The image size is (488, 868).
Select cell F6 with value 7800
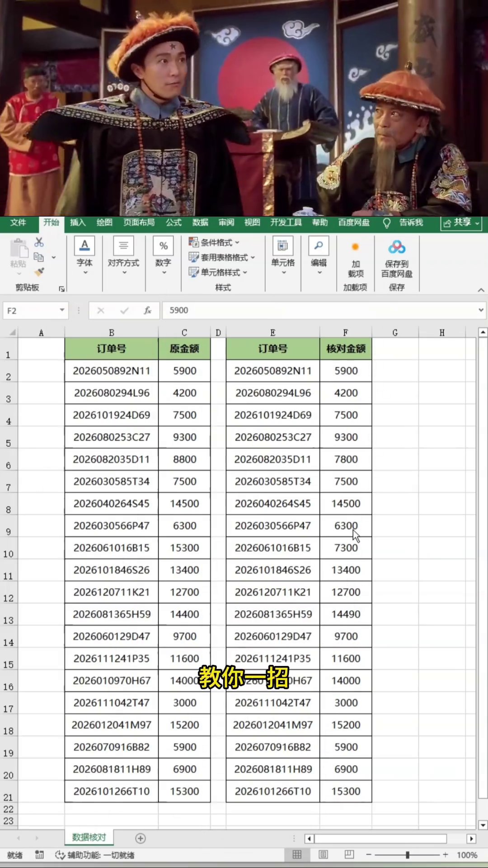pos(346,459)
